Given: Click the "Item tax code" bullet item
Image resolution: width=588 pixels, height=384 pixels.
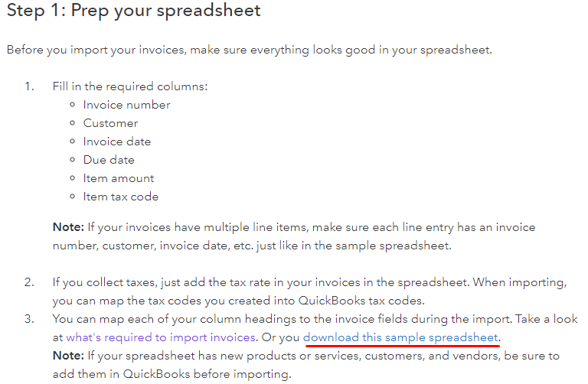Looking at the screenshot, I should (x=121, y=197).
